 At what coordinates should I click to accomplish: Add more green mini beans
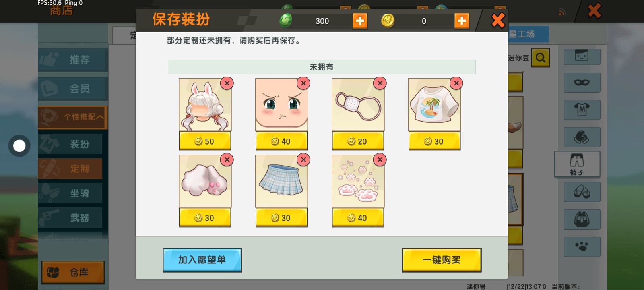[x=360, y=21]
